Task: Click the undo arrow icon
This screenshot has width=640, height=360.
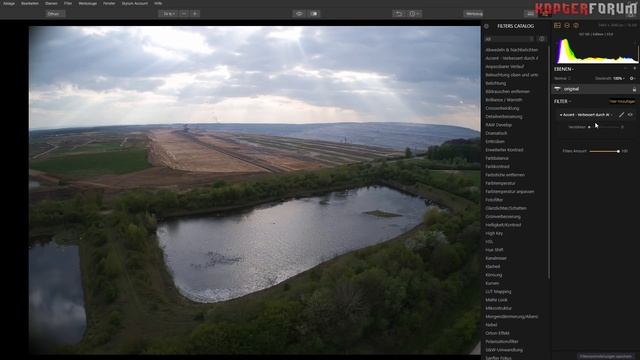Action: tap(398, 14)
